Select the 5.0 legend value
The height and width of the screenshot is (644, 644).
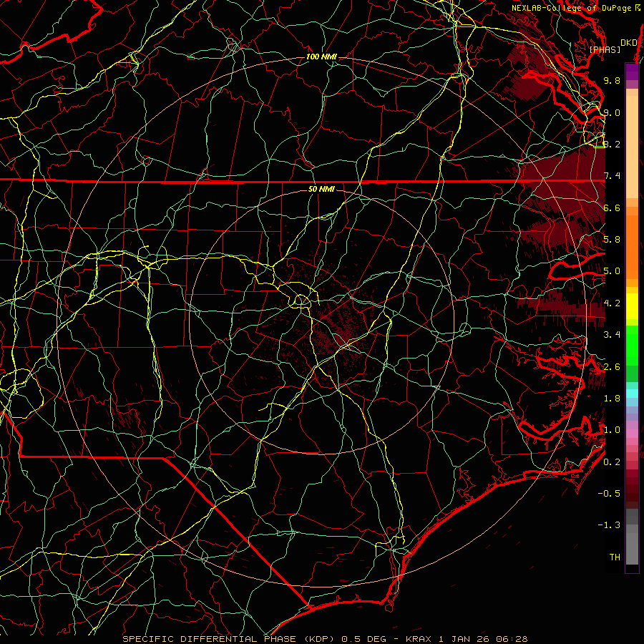(612, 271)
